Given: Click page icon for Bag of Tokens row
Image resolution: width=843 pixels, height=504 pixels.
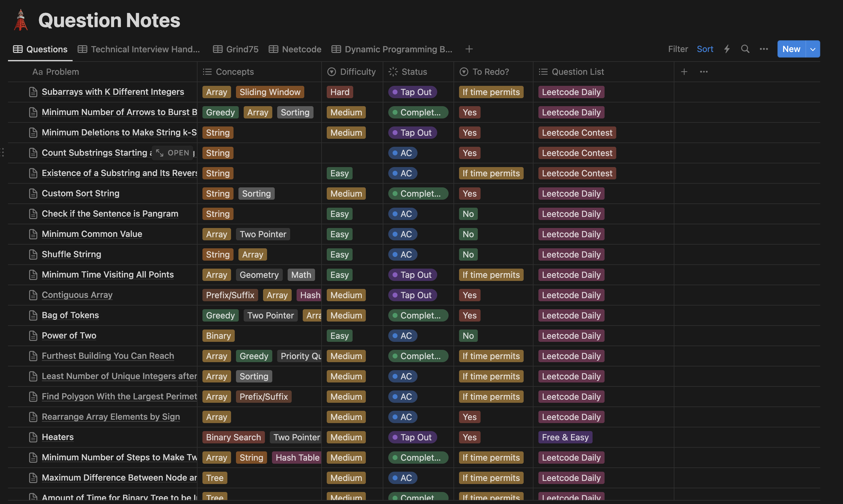Looking at the screenshot, I should 33,315.
